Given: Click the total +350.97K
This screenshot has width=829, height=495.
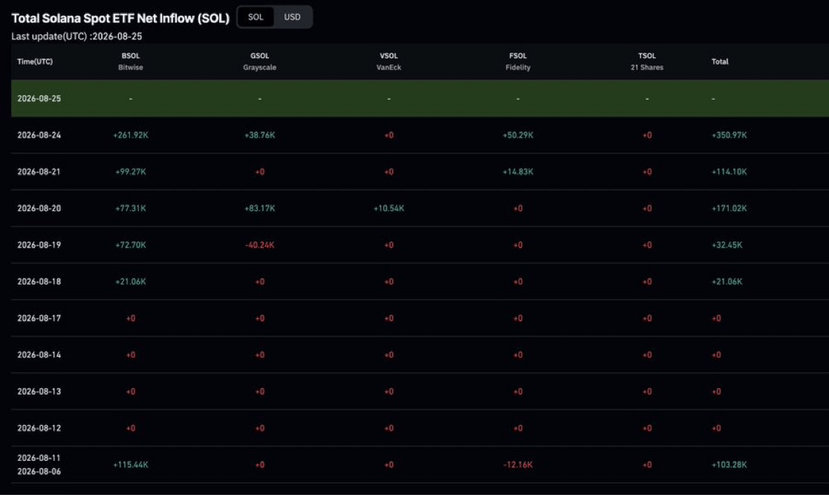Looking at the screenshot, I should 729,135.
